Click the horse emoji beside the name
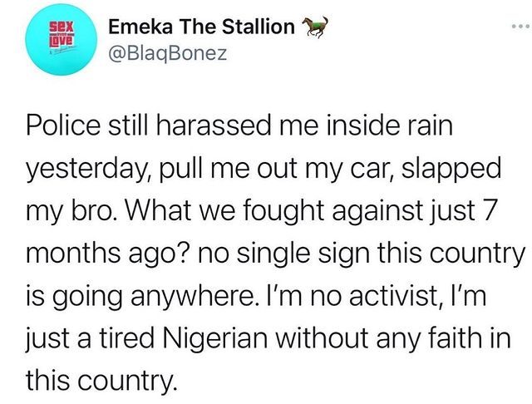This screenshot has height=404, width=532. (x=313, y=27)
